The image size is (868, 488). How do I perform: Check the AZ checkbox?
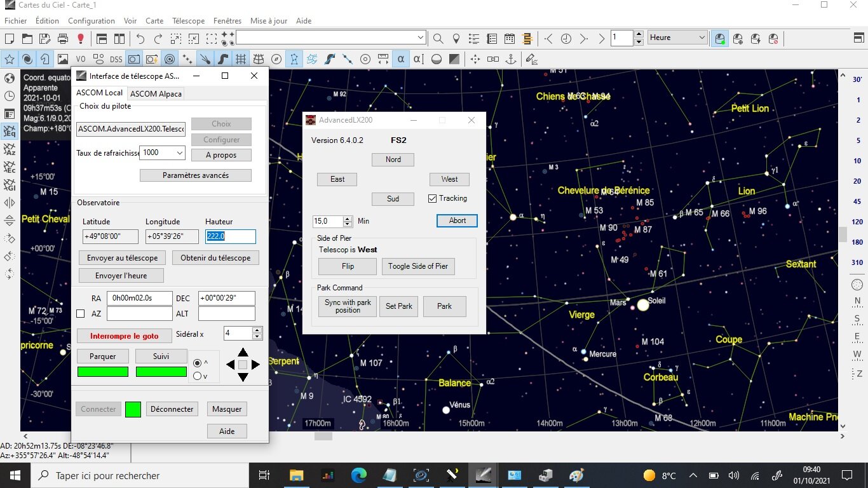point(81,314)
